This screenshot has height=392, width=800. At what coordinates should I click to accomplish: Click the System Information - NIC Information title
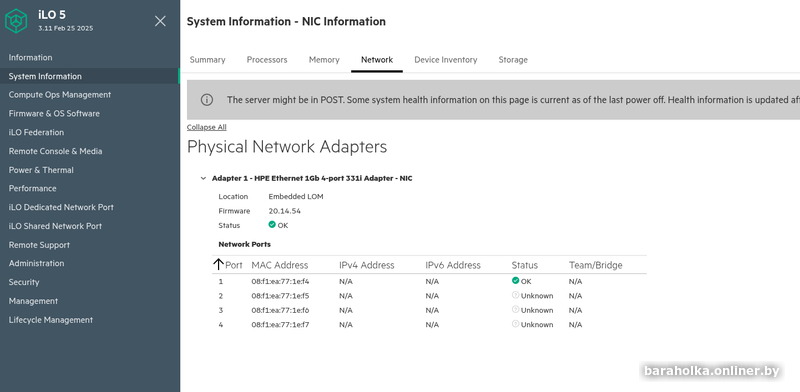[286, 21]
